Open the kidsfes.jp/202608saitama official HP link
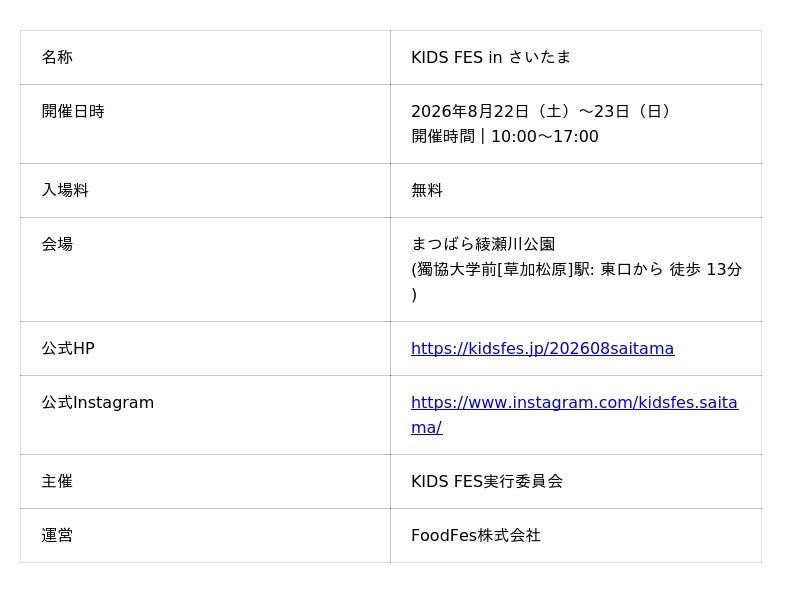 (542, 349)
